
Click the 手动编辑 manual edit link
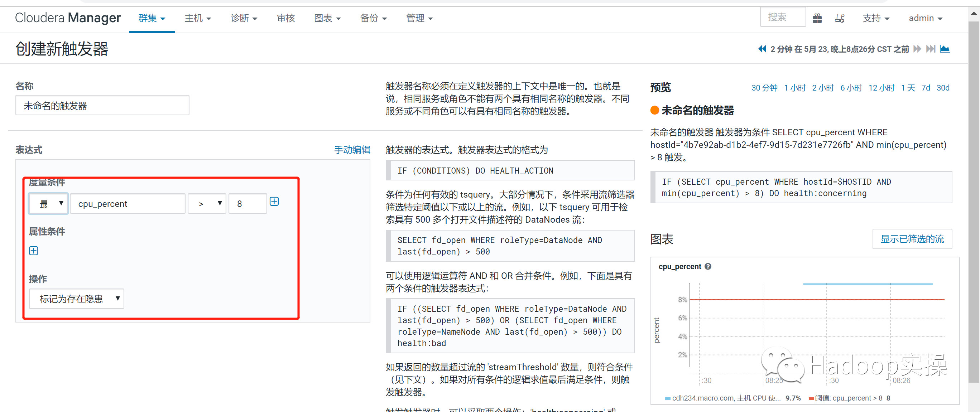coord(352,150)
